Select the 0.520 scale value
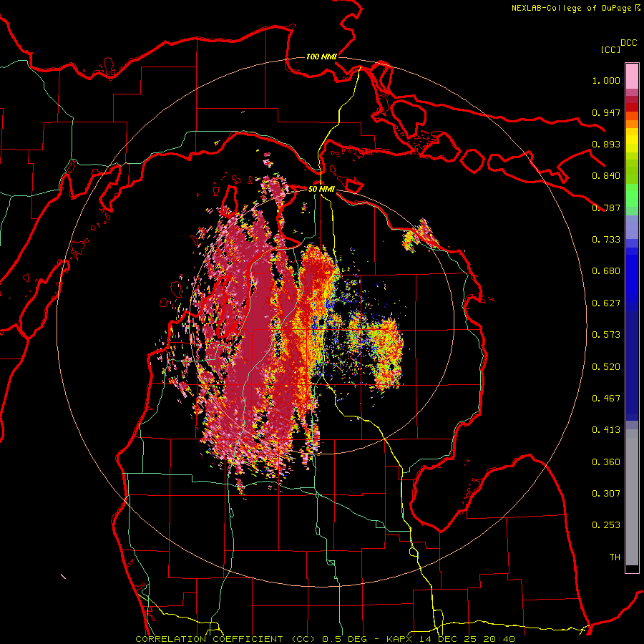The image size is (644, 644). 606,366
